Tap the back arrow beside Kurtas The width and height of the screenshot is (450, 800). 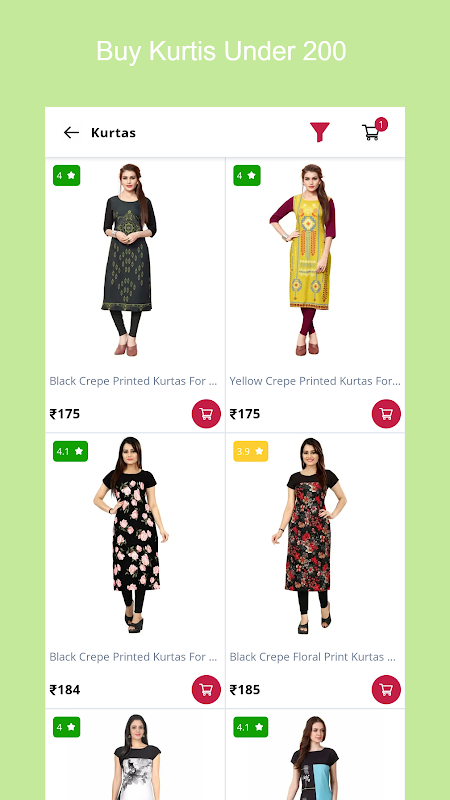71,133
